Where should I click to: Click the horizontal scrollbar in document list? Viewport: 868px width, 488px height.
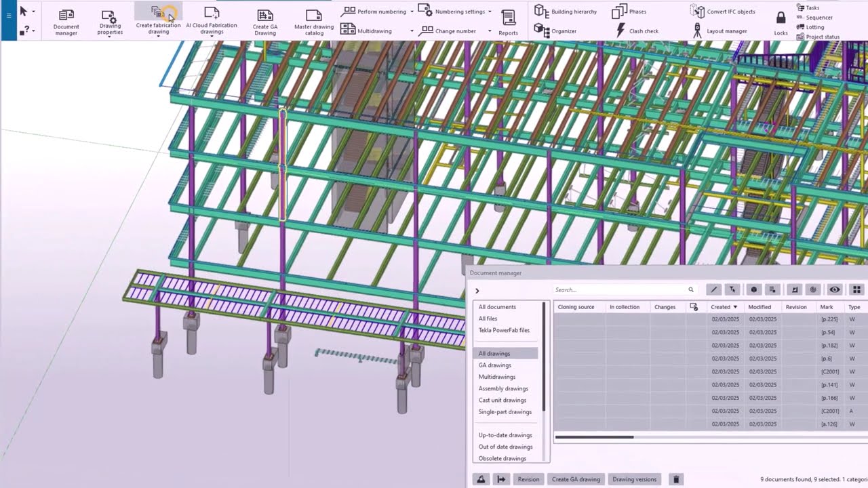[x=595, y=437]
